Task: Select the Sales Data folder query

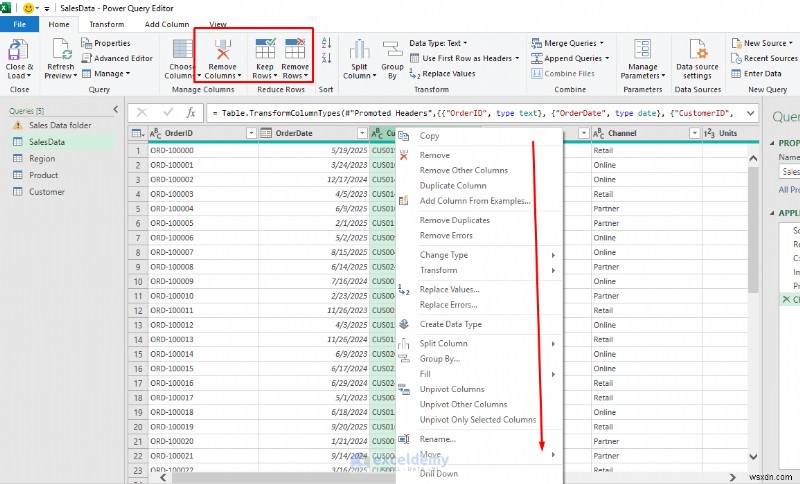Action: (61, 125)
